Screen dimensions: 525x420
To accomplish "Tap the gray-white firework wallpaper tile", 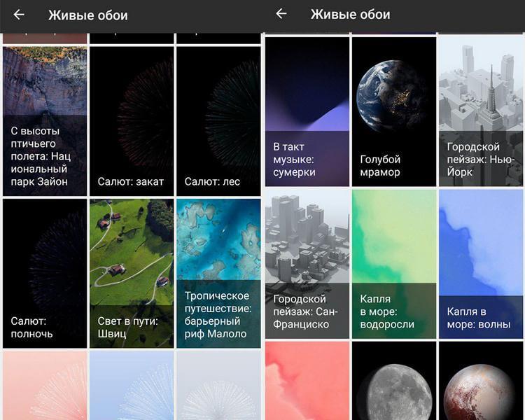I will pyautogui.click(x=218, y=386).
